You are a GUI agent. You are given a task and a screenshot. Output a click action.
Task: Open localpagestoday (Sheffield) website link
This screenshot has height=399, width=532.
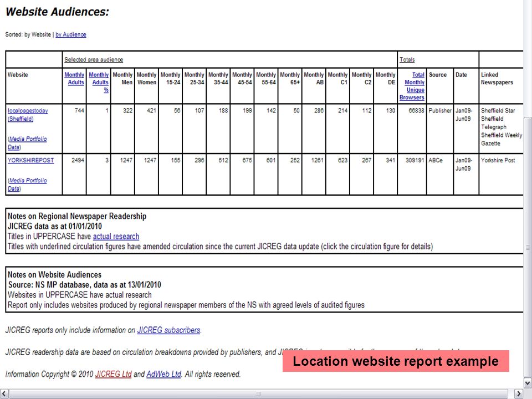click(x=28, y=115)
